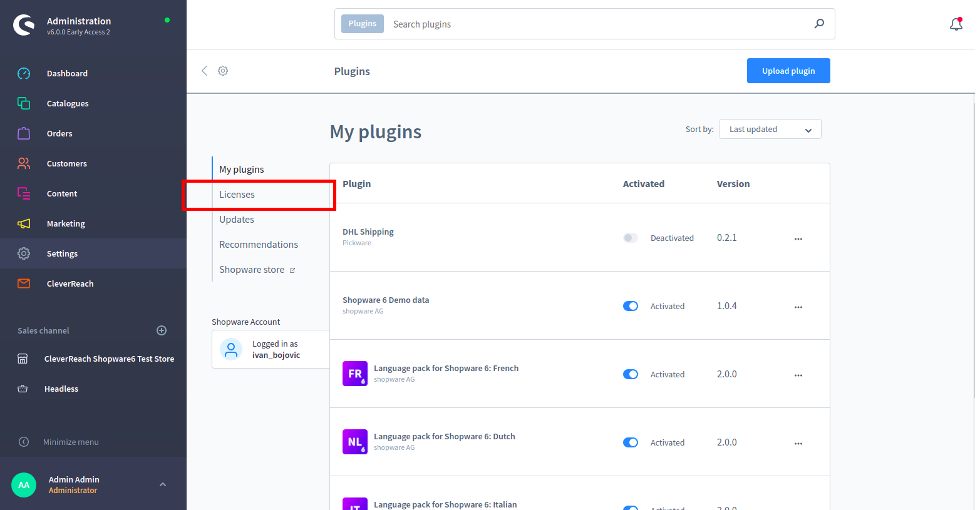Click the Upload plugin button
The height and width of the screenshot is (510, 977).
(788, 71)
